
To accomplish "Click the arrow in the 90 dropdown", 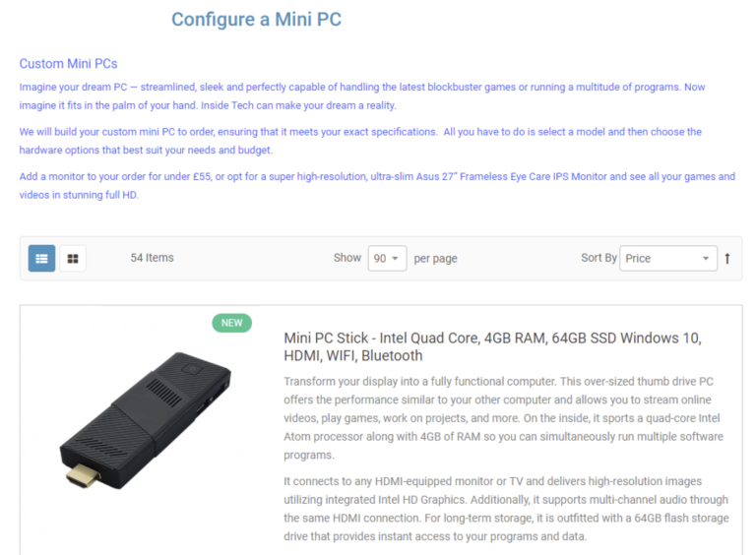I will click(x=396, y=259).
